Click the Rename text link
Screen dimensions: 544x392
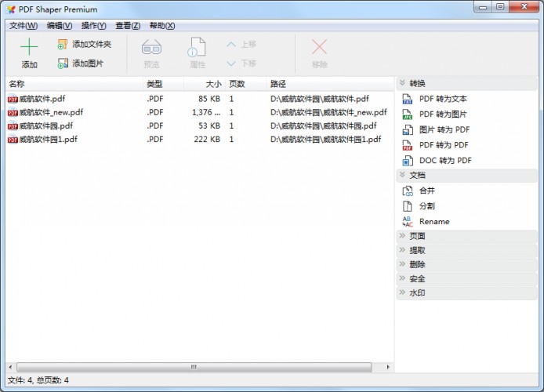point(434,221)
